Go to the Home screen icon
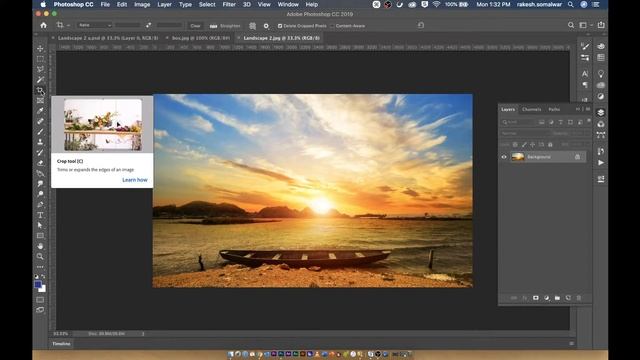Screen dimensions: 640x360 (43, 25)
